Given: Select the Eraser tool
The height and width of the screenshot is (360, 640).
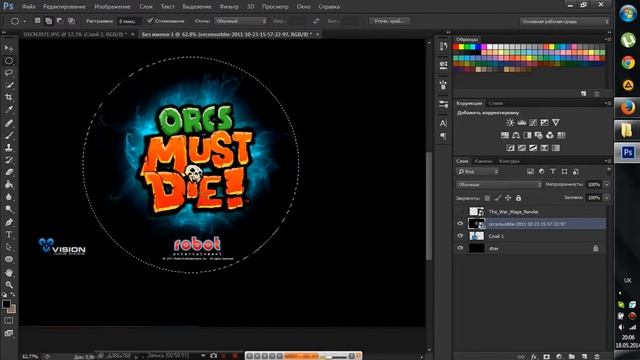Looking at the screenshot, I should point(9,172).
